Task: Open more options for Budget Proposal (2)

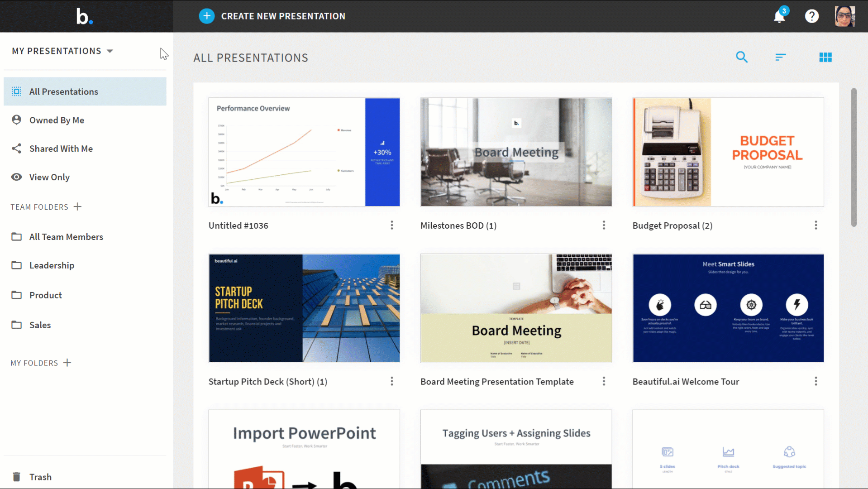Action: tap(816, 225)
